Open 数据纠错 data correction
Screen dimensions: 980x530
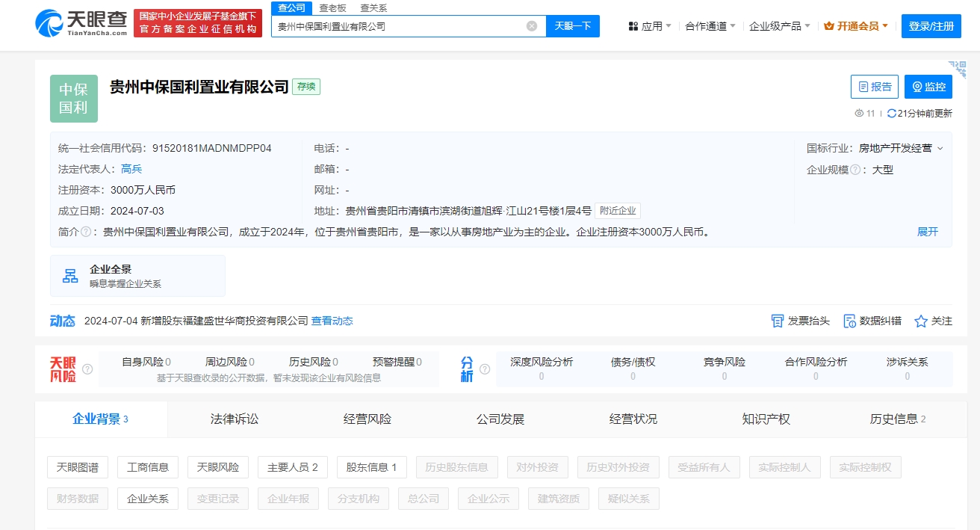[x=872, y=321]
